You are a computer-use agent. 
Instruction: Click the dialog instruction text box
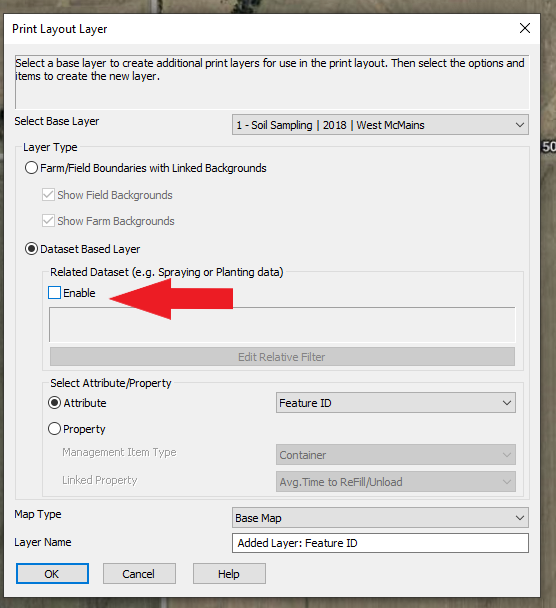(x=272, y=82)
